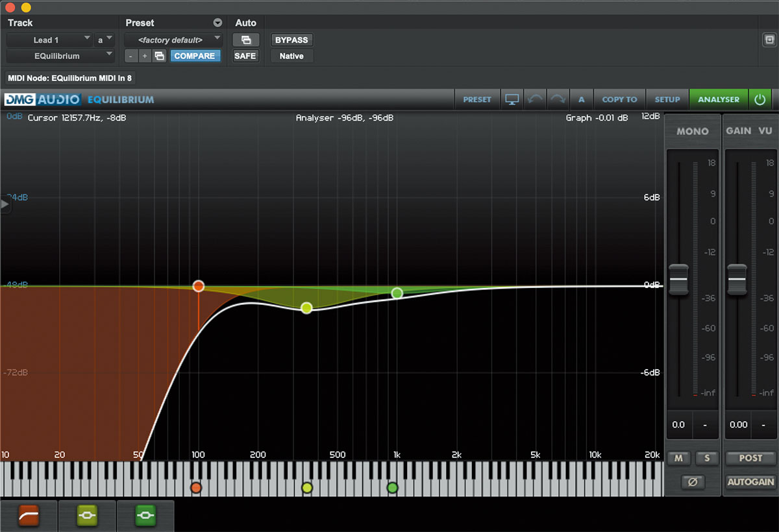Open the factory default preset dropdown
Image resolution: width=779 pixels, height=532 pixels.
click(x=173, y=40)
